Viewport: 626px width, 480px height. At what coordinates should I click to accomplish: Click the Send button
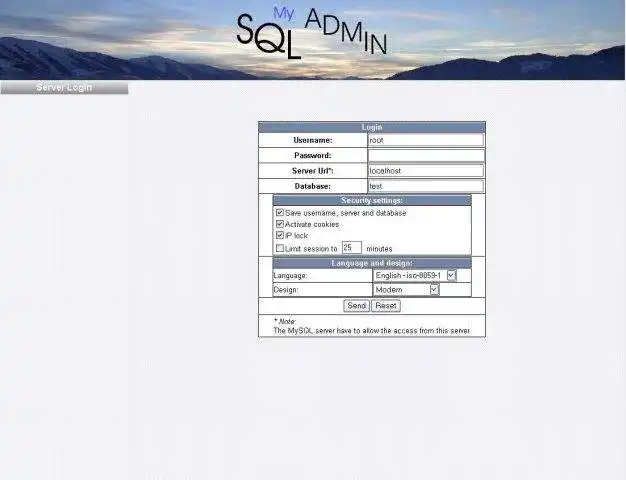point(357,306)
